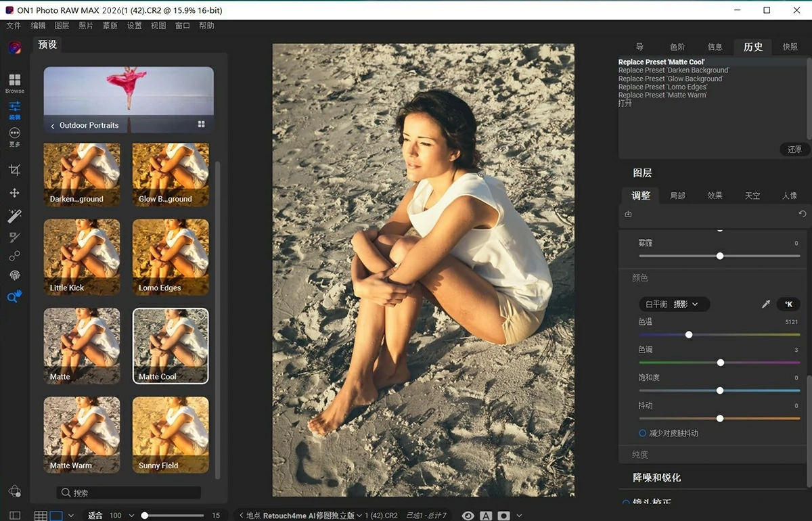
Task: Select the Zoom/View tool at sidebar bottom
Action: [x=14, y=296]
